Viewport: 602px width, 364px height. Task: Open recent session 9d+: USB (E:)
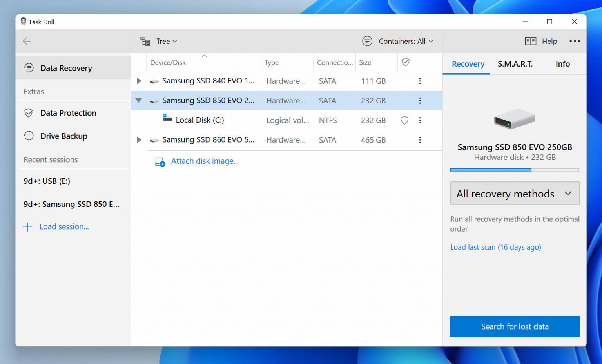(x=47, y=181)
